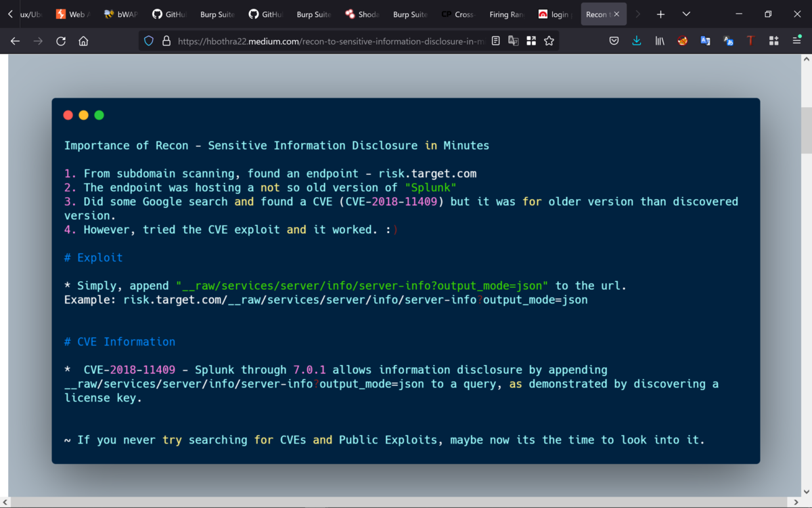
Task: Open tracking protection shield info
Action: tap(149, 41)
